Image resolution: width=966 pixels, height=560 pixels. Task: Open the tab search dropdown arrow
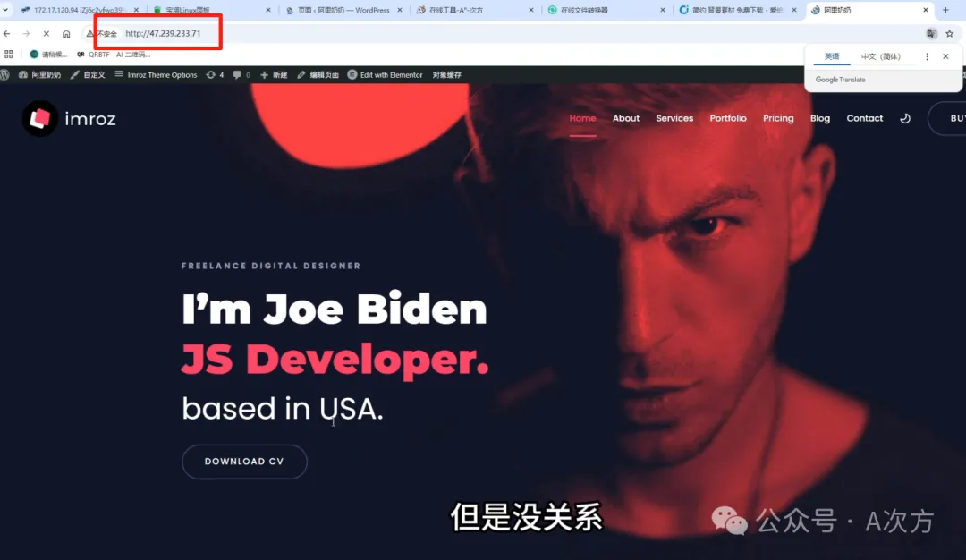coord(5,10)
